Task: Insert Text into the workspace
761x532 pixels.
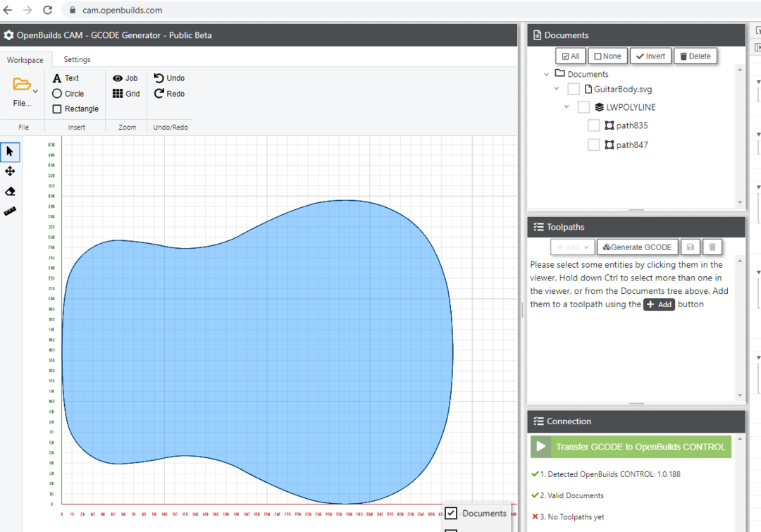Action: tap(66, 78)
